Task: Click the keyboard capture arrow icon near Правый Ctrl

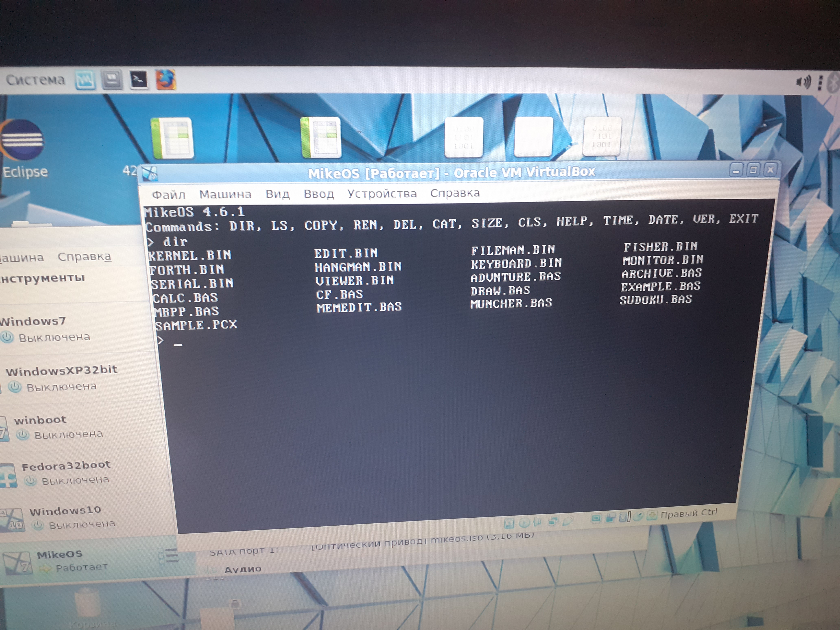Action: click(652, 515)
